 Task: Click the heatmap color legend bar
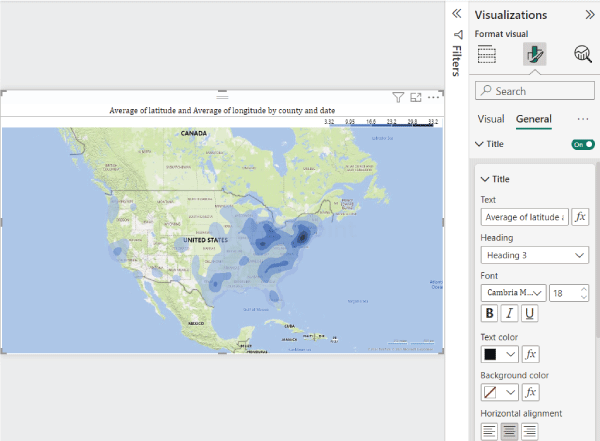tap(382, 125)
